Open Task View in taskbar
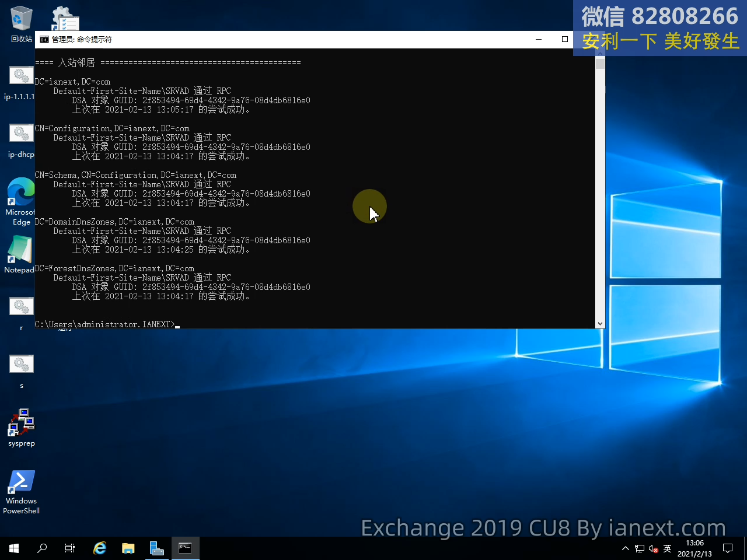 coord(70,548)
